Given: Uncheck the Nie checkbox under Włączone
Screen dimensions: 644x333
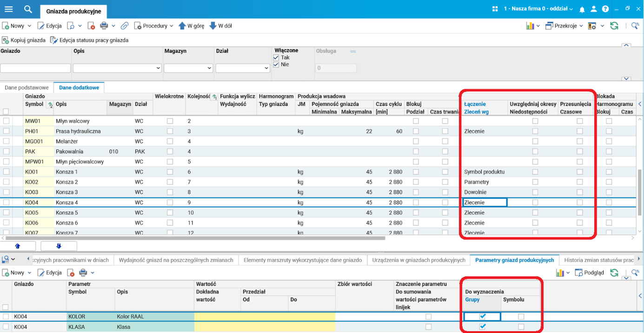Looking at the screenshot, I should 276,65.
